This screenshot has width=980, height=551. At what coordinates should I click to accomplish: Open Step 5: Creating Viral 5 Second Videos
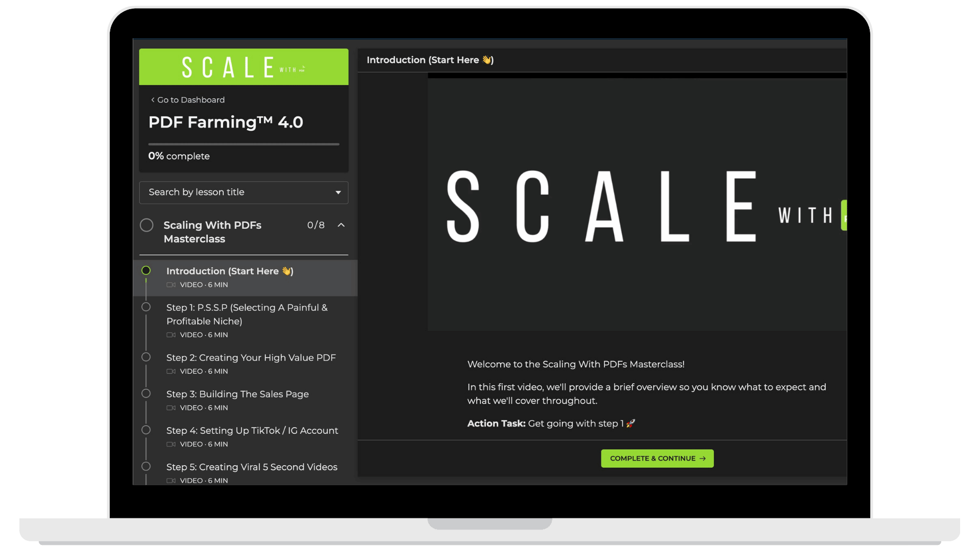coord(252,467)
